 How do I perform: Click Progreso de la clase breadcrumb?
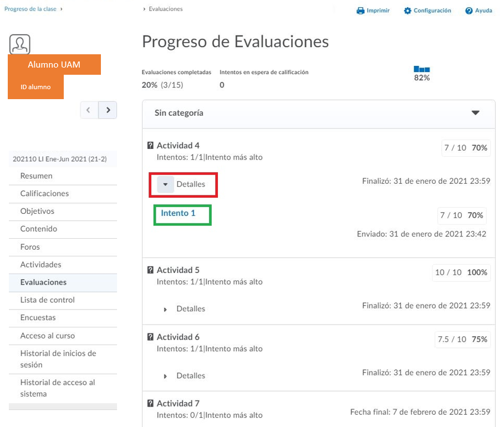tap(30, 9)
